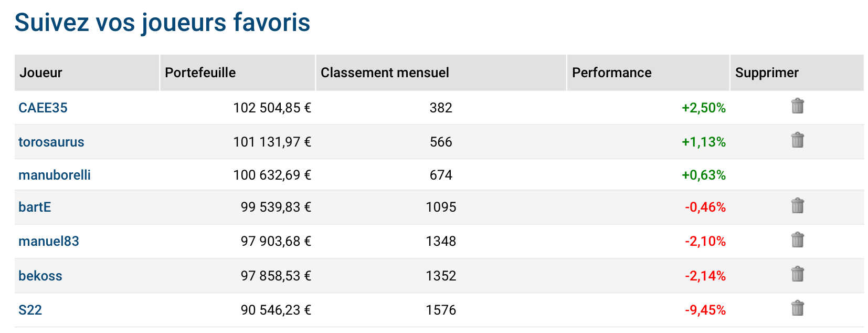Open the bekoss player link
The width and height of the screenshot is (868, 333).
pos(40,276)
